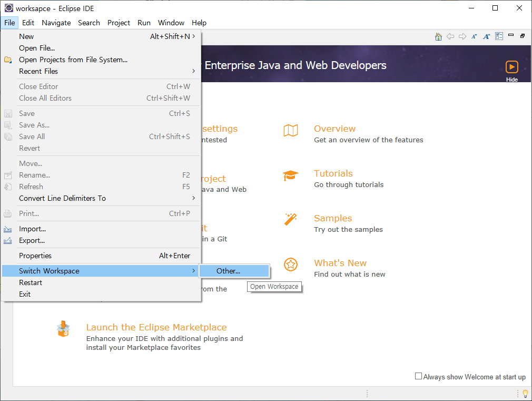Expand the Recent Files submenu
532x401 pixels.
tap(101, 71)
